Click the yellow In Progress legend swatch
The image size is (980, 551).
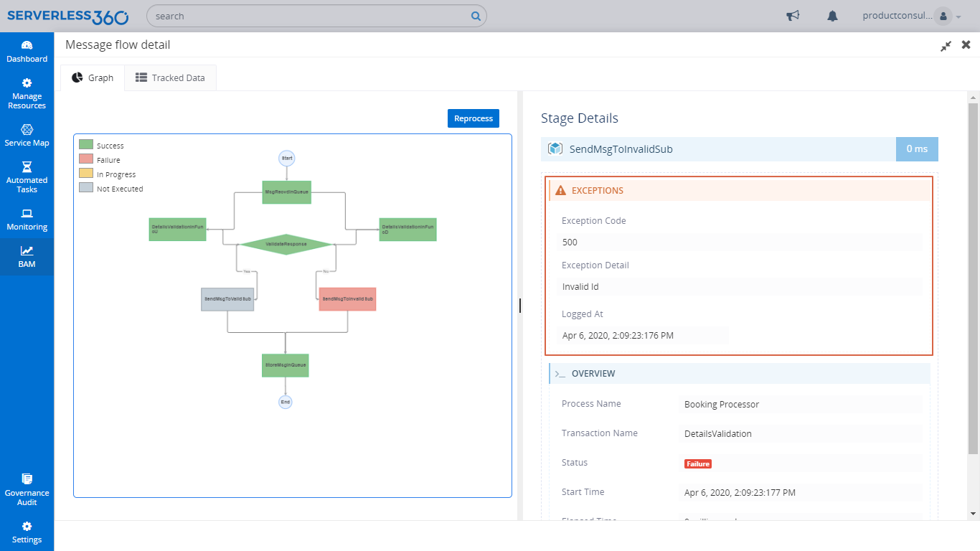click(86, 174)
